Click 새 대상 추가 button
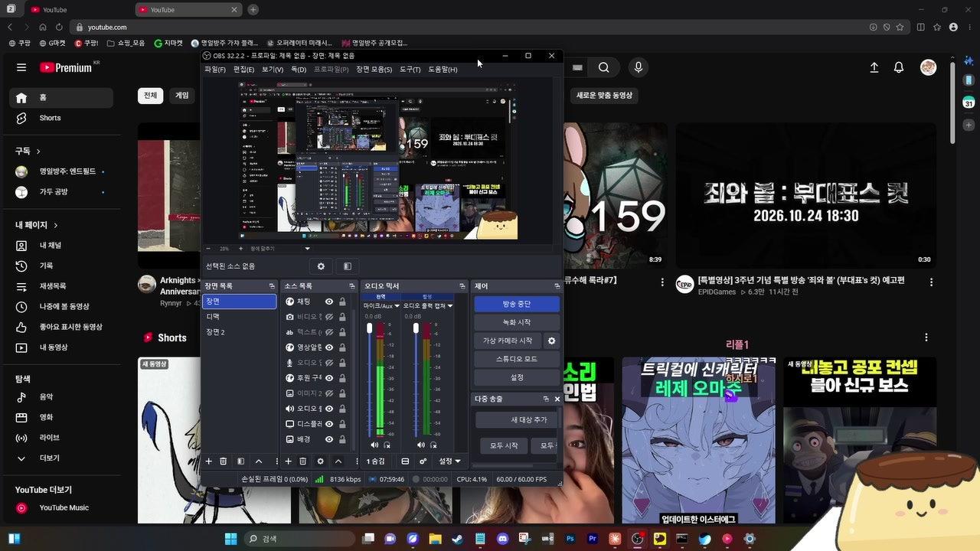This screenshot has height=551, width=980. 518,420
